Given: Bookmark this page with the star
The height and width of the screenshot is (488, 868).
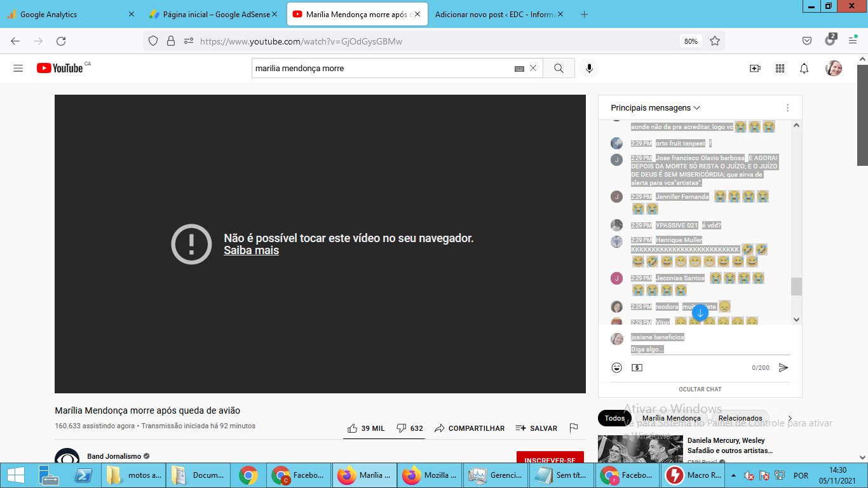Looking at the screenshot, I should [x=715, y=41].
